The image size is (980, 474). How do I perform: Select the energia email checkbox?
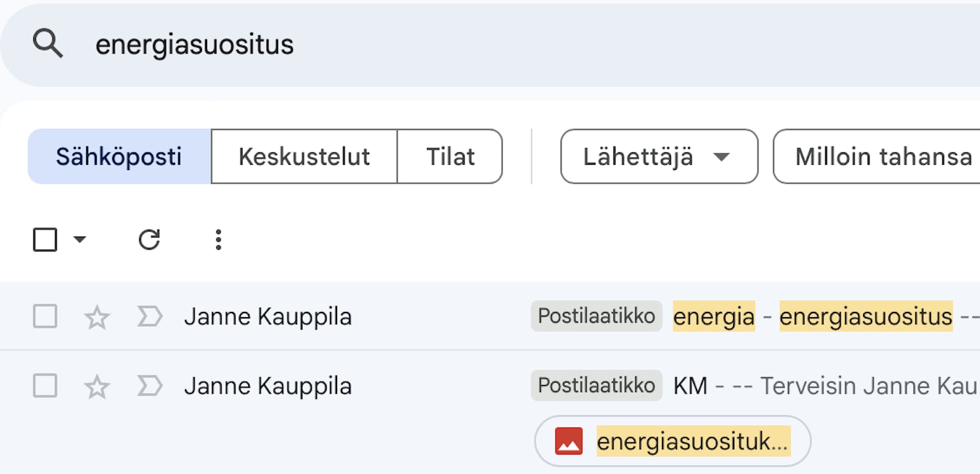pyautogui.click(x=45, y=317)
